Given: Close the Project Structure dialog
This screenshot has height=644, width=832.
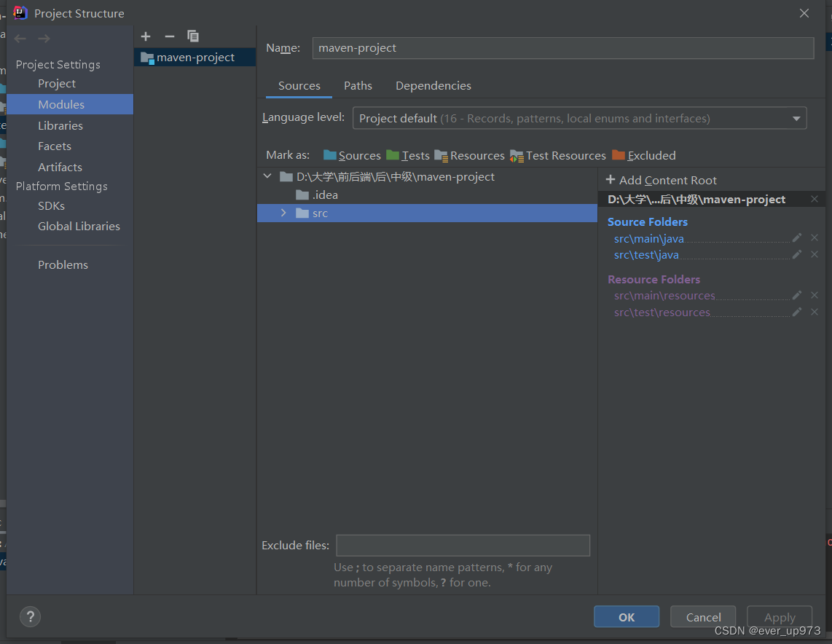Looking at the screenshot, I should pos(804,13).
